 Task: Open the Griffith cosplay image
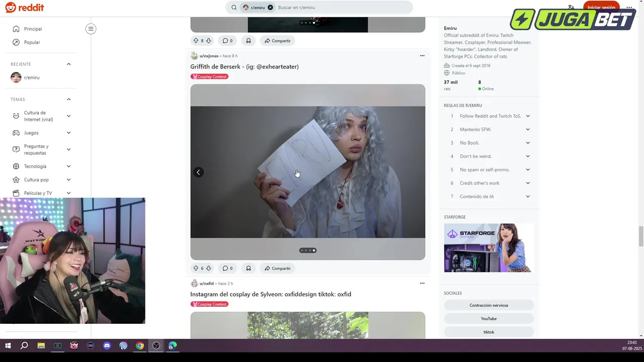[x=307, y=172]
